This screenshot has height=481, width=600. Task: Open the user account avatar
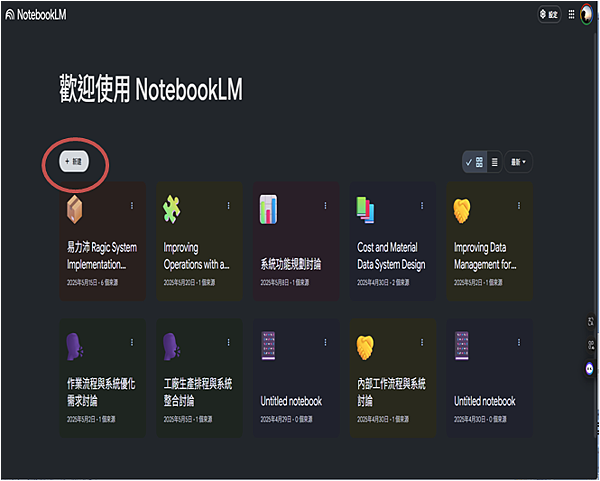pyautogui.click(x=586, y=15)
